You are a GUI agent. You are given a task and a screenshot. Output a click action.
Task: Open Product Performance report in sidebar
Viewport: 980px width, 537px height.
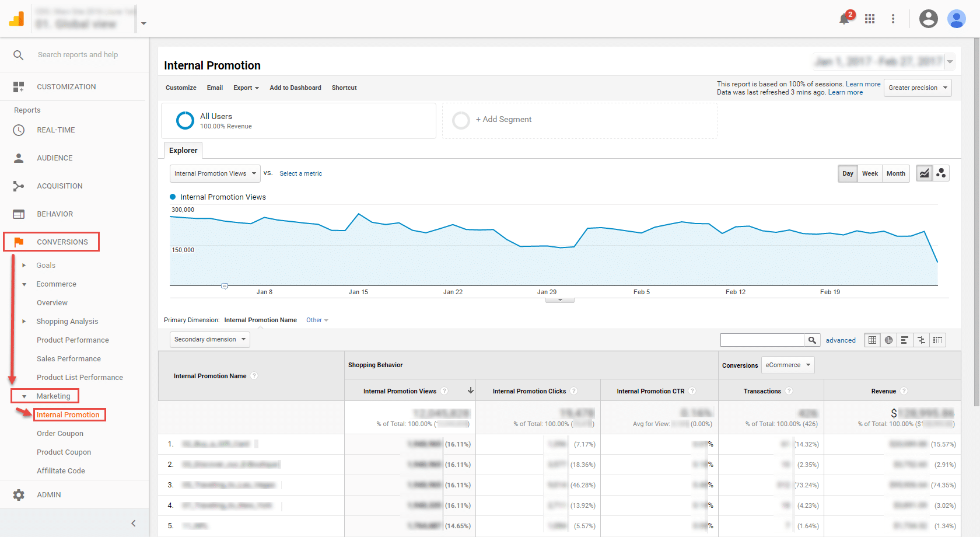tap(73, 340)
